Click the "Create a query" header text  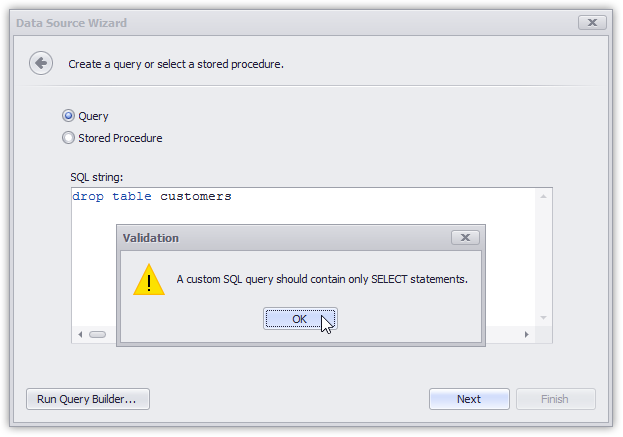pos(176,64)
